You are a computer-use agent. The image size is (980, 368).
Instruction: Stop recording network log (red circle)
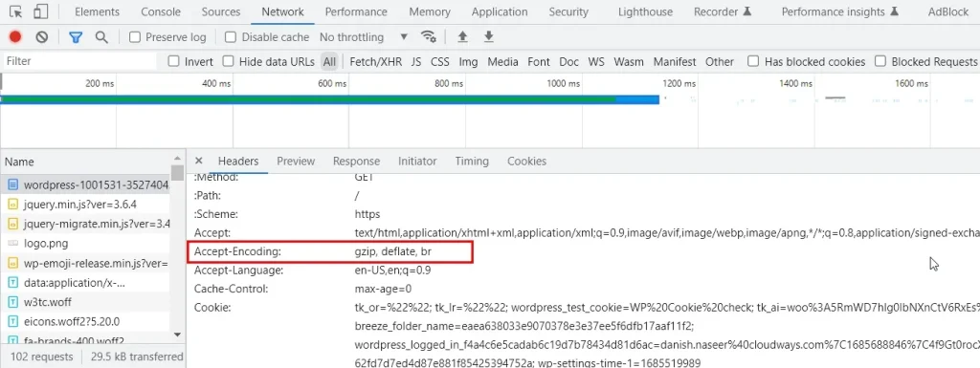[15, 36]
